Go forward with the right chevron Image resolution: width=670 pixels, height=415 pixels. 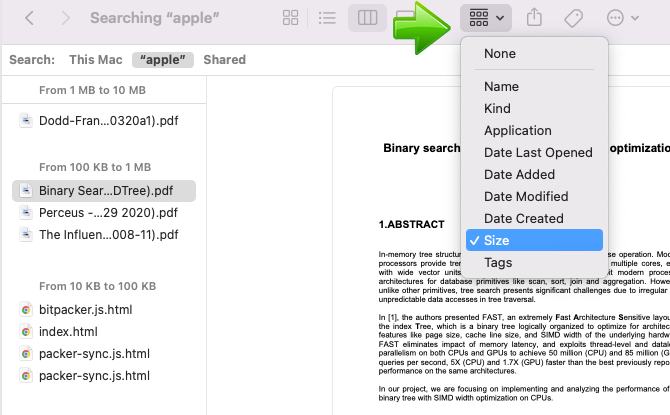65,18
